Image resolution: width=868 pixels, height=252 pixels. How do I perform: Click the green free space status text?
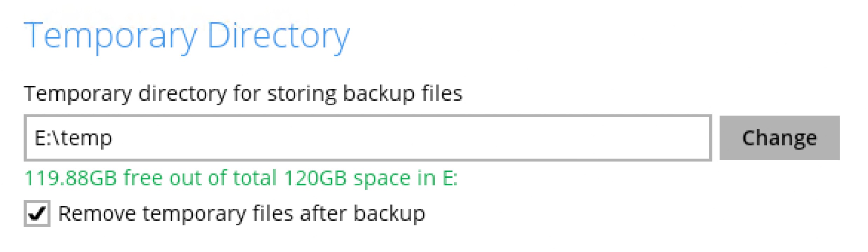[x=241, y=178]
